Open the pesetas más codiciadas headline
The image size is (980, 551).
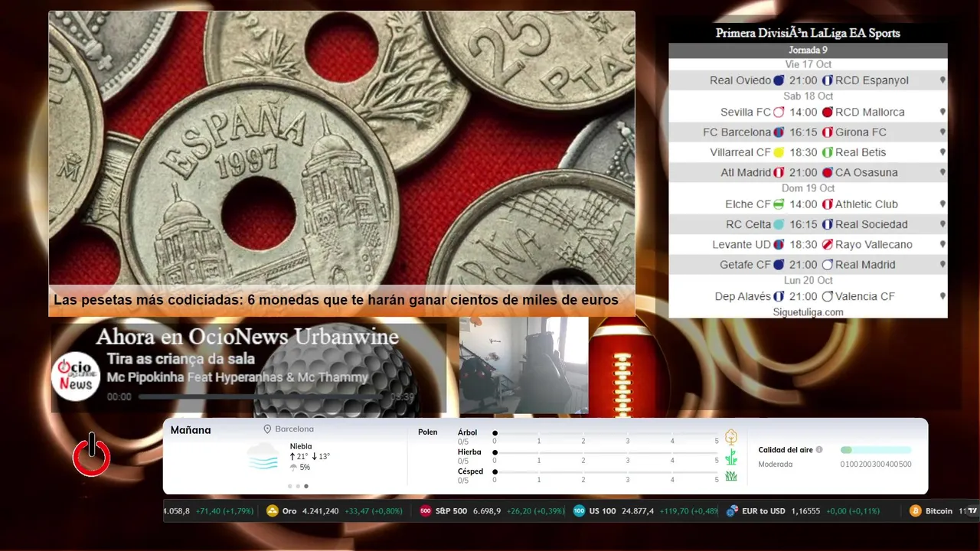click(336, 300)
